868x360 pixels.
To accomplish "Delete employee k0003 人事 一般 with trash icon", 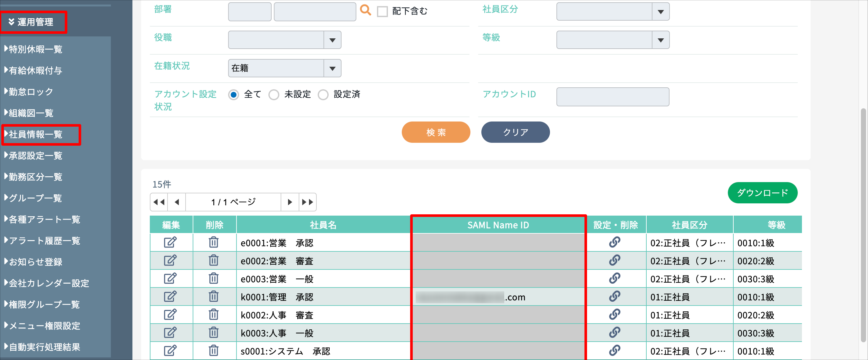I will point(213,333).
